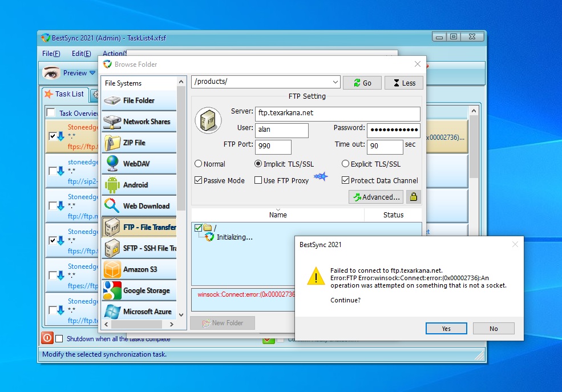Click the warning triangle in error dialog
Viewport: 562px width, 392px height.
click(x=316, y=277)
